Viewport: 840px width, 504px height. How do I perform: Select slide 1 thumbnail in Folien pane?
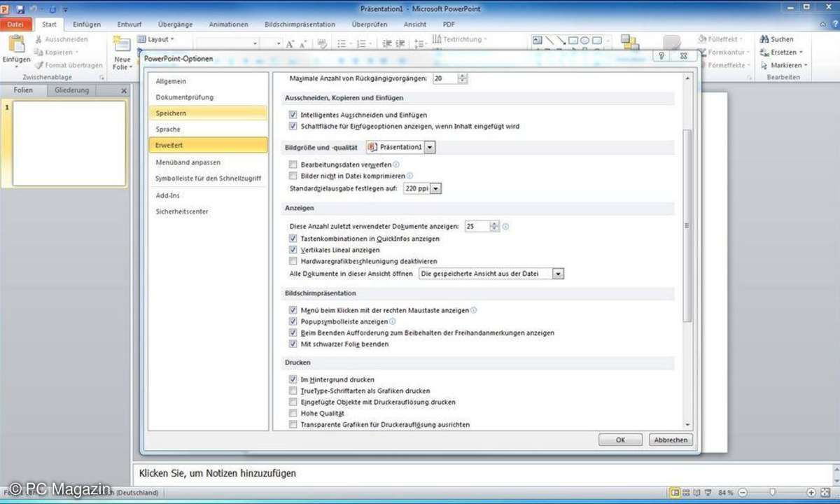coord(69,143)
